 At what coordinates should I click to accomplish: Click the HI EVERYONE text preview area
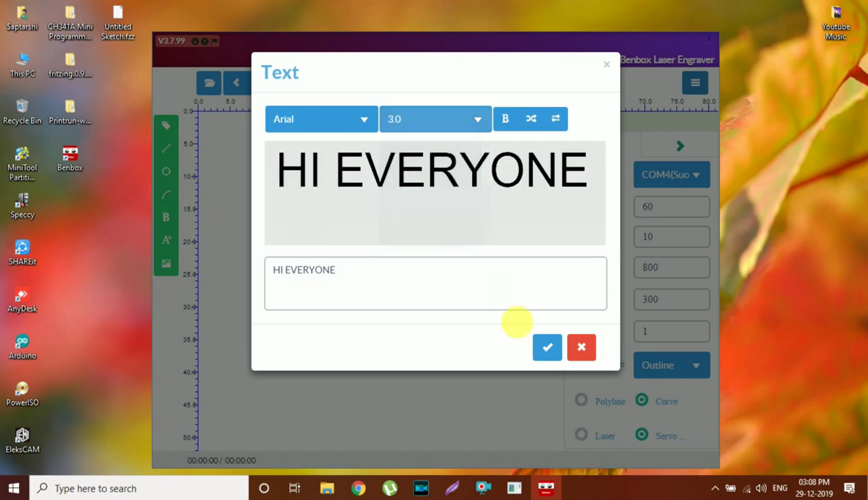[x=435, y=193]
